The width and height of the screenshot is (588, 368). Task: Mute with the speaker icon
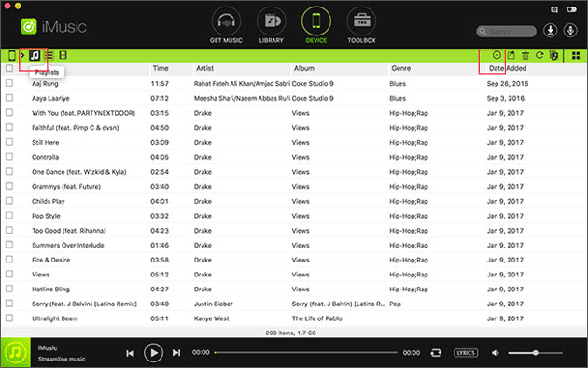496,353
